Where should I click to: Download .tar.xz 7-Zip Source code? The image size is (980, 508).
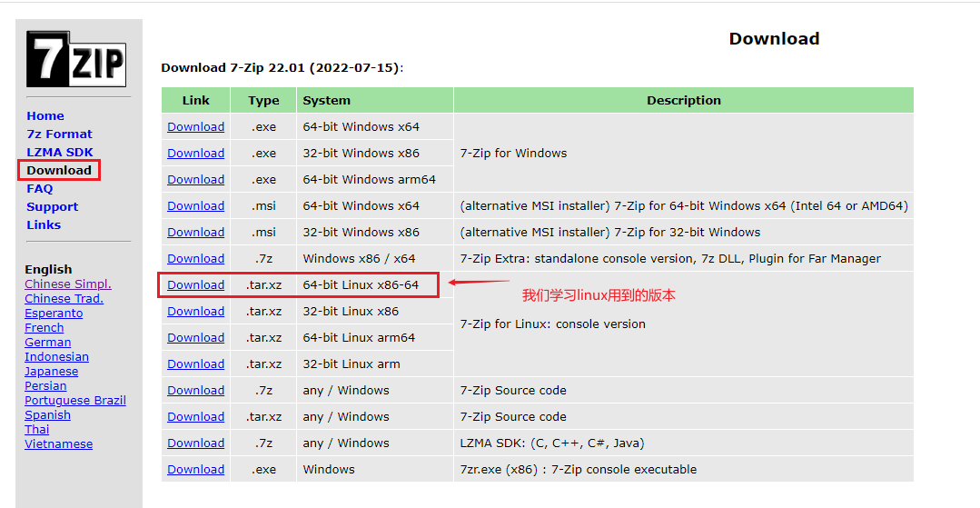pos(195,416)
